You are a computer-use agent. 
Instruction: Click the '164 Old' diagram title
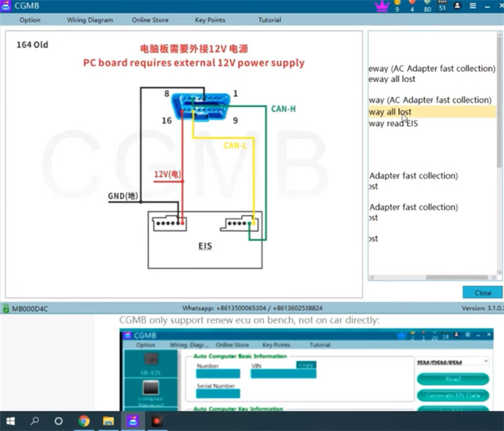(32, 45)
